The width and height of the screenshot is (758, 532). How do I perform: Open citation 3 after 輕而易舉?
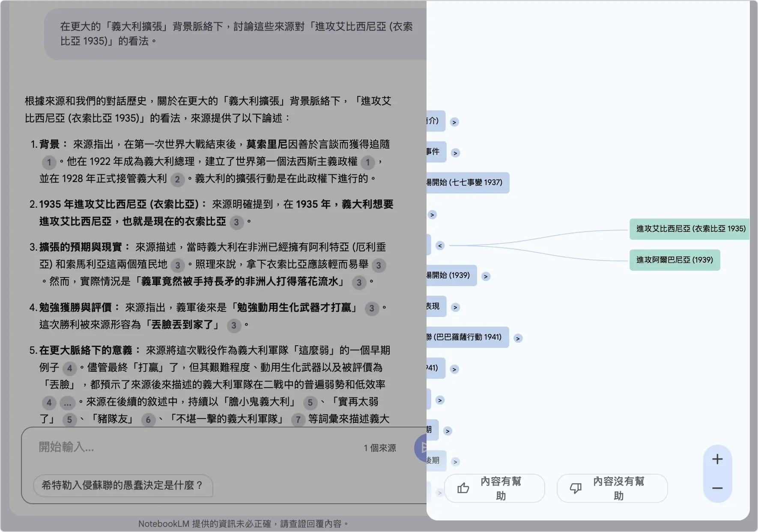(x=379, y=266)
